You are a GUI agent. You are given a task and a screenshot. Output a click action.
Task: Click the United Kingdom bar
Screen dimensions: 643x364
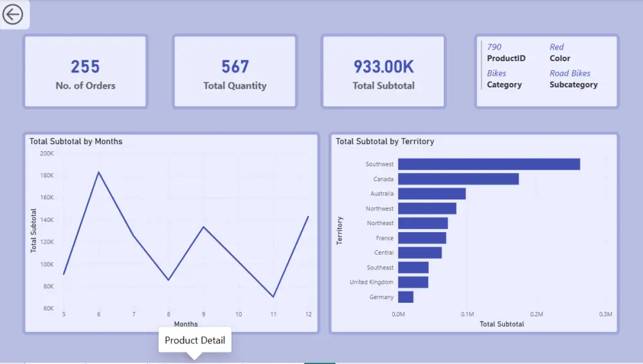click(413, 282)
